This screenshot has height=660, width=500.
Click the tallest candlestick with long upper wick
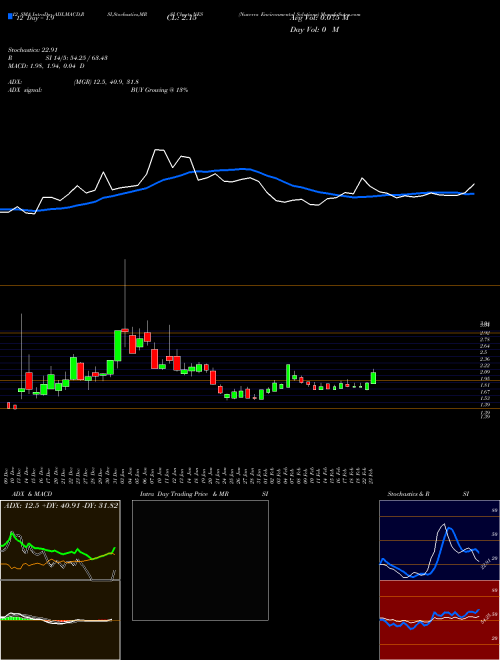pos(125,303)
